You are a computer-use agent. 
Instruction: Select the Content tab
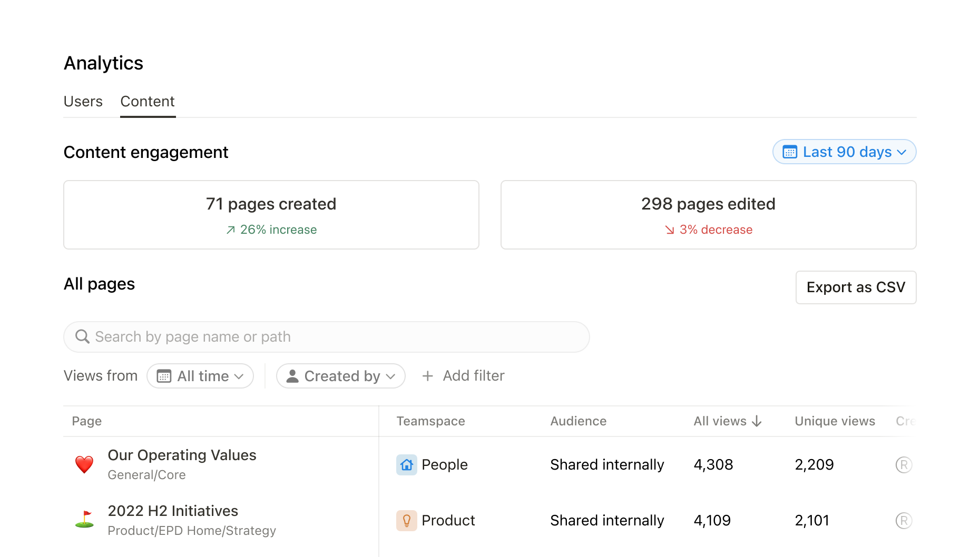[148, 102]
